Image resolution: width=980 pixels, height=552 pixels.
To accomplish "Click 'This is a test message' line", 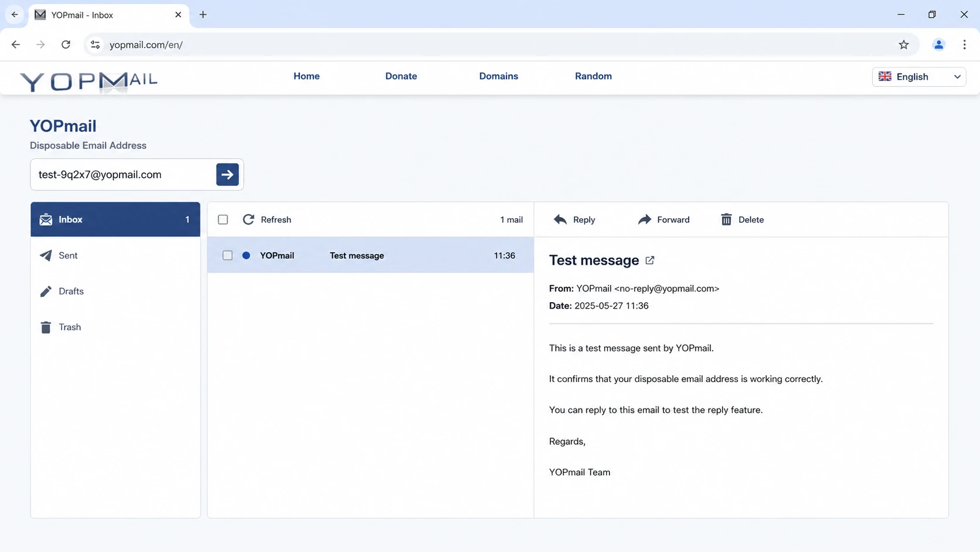I will pyautogui.click(x=631, y=348).
